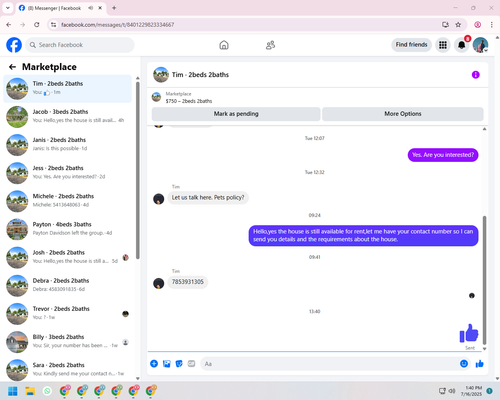Click the chat scrollbar thumb
The image size is (500, 400).
tap(484, 280)
